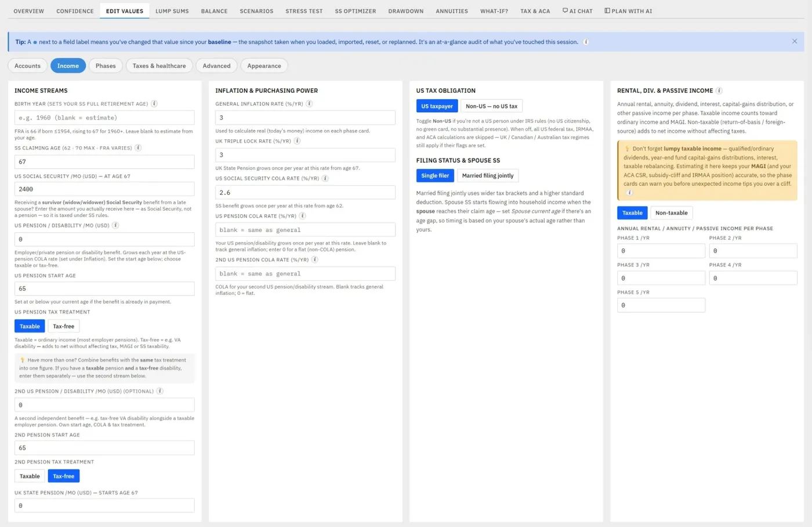The image size is (812, 527).
Task: Open the Overview tab
Action: (x=28, y=11)
